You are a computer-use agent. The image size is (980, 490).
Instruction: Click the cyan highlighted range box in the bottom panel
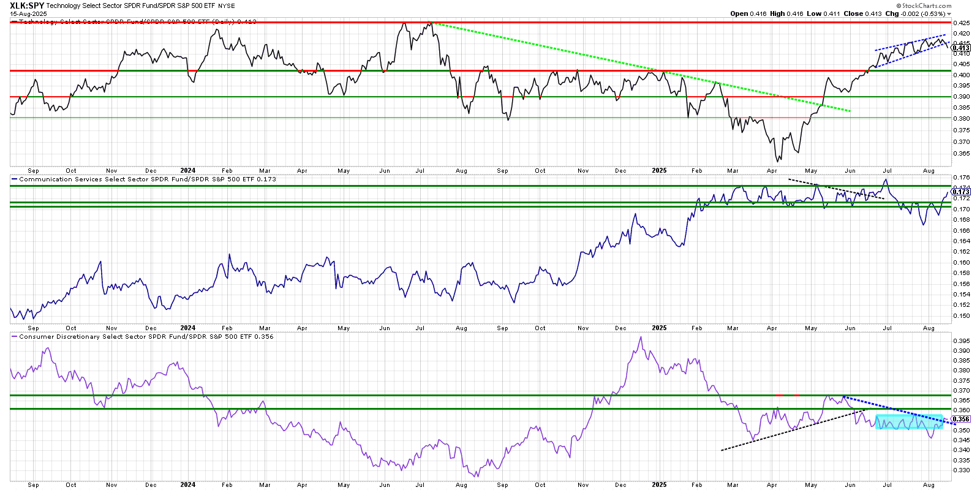[910, 422]
